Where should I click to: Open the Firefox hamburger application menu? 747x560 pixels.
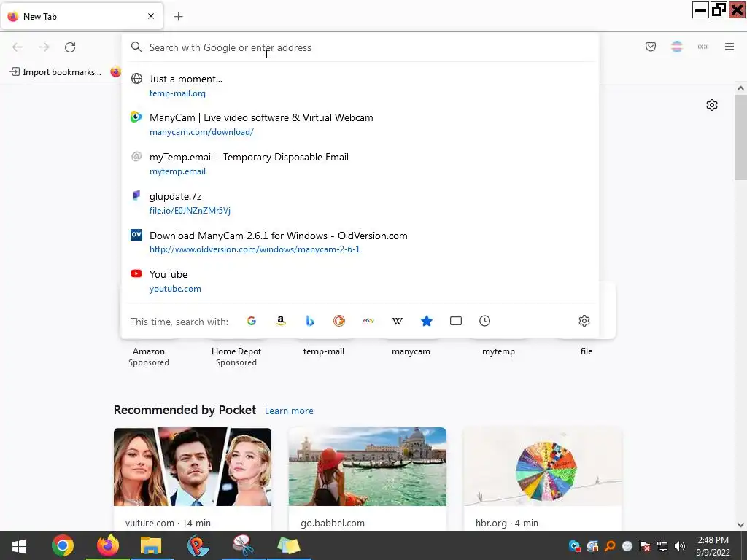[x=729, y=47]
